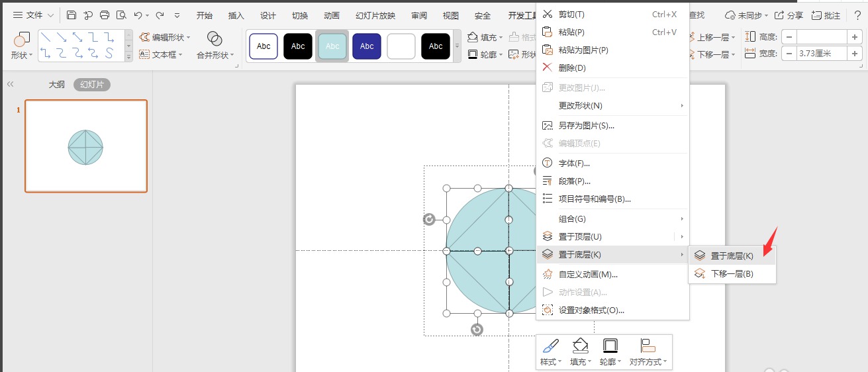Choose 自定义动画 from the context menu

612,274
